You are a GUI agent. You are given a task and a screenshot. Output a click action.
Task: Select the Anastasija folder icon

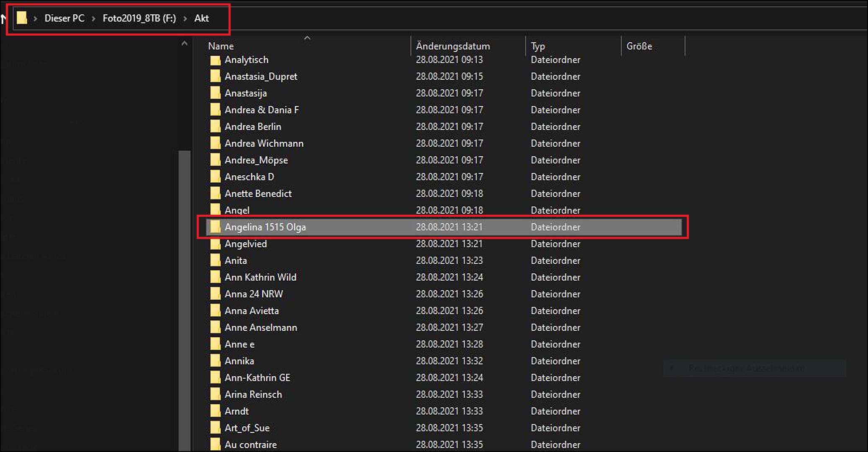215,93
